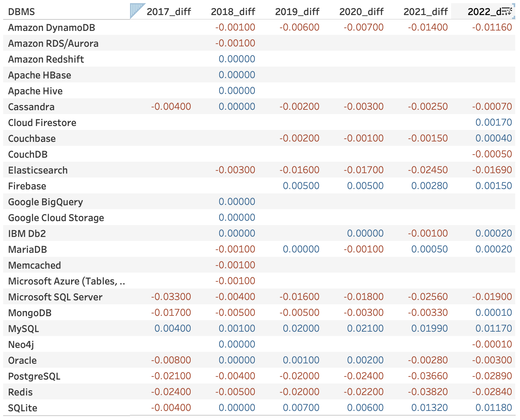
Task: Select SQLite 2021 value 0.01320
Action: 430,408
